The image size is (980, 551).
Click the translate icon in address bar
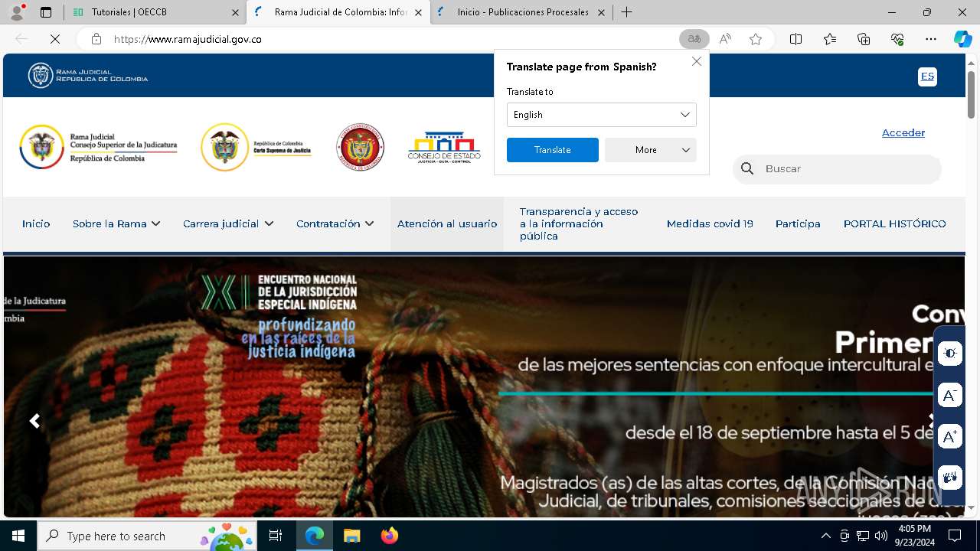coord(694,39)
